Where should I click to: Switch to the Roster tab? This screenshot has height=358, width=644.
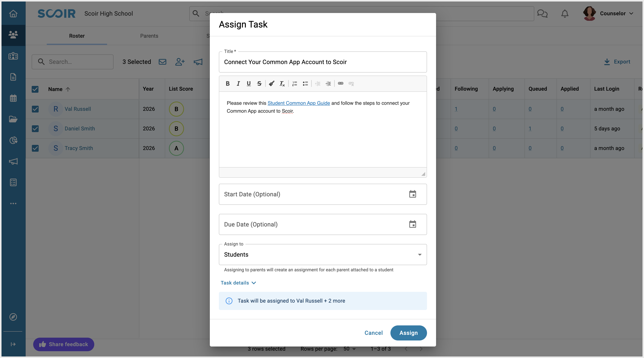pos(77,36)
